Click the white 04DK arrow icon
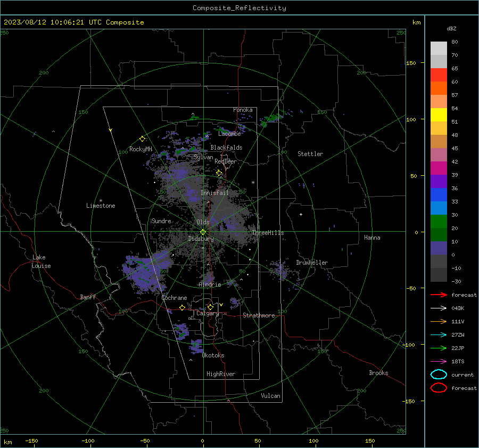The image size is (479, 448). click(439, 308)
